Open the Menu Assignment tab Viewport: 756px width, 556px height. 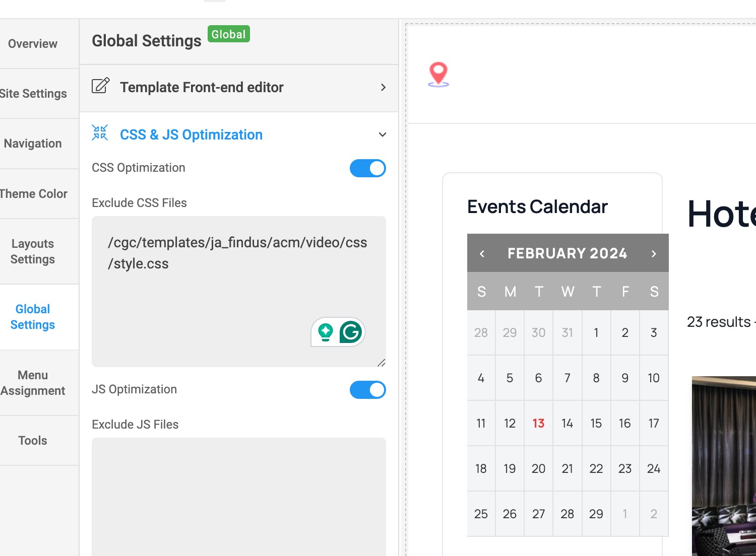click(x=33, y=383)
